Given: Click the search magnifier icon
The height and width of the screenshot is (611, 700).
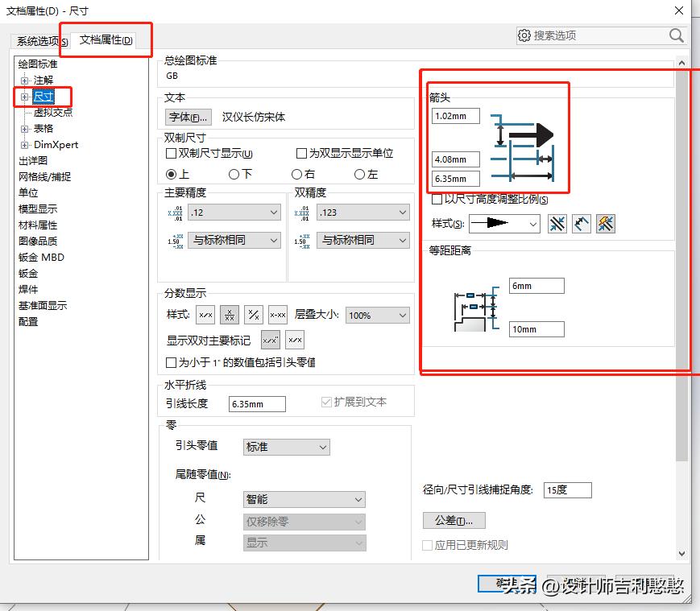Looking at the screenshot, I should coord(677,36).
